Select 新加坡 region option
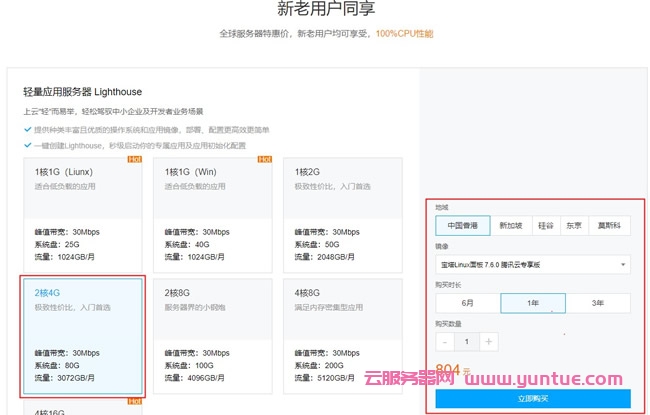 [510, 226]
